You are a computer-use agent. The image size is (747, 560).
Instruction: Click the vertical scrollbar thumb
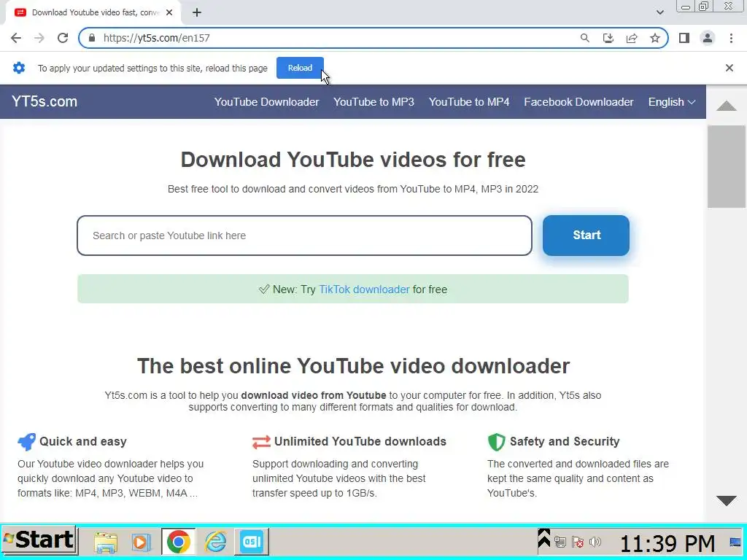pyautogui.click(x=727, y=167)
